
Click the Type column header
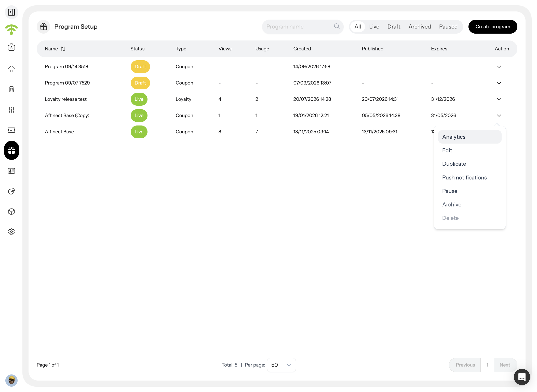click(181, 49)
